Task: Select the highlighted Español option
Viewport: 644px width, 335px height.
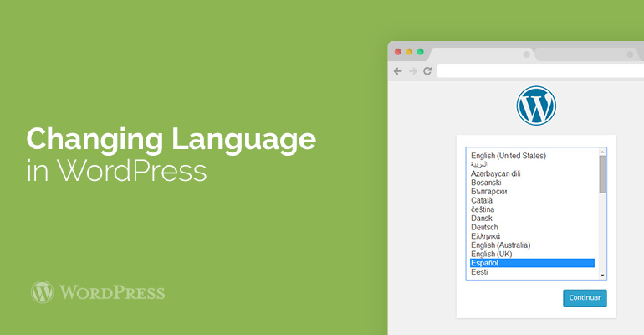Action: click(532, 263)
